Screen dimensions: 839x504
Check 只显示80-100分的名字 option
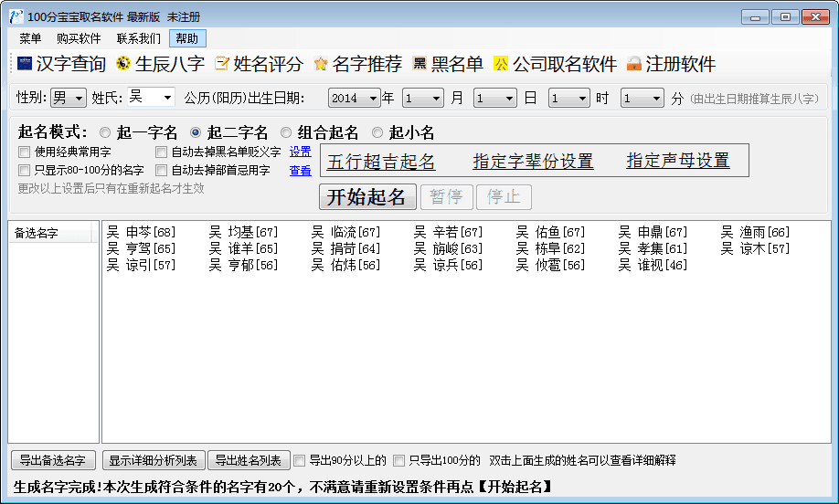pos(25,170)
